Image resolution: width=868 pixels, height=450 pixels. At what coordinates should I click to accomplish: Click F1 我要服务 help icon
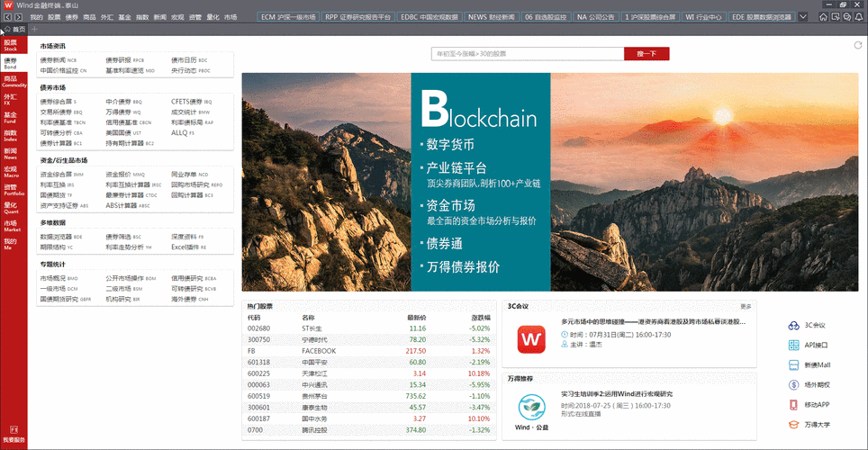(14, 434)
